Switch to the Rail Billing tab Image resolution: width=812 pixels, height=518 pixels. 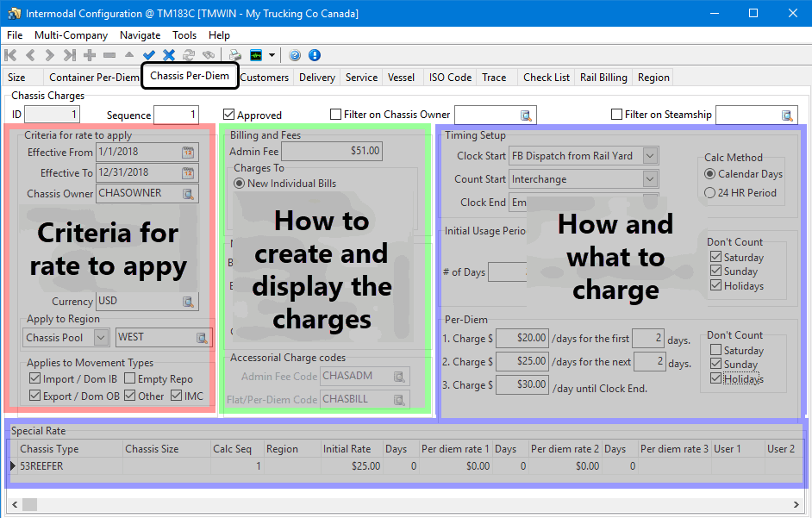pyautogui.click(x=603, y=77)
